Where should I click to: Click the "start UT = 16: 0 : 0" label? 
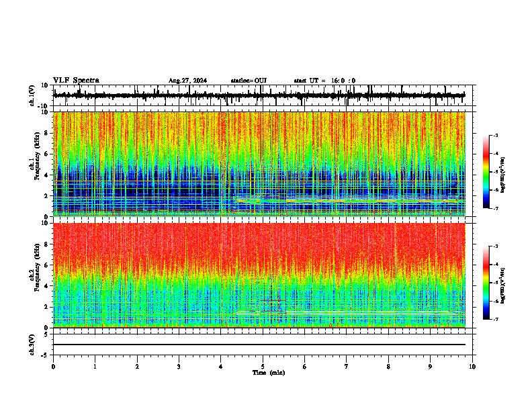tap(324, 81)
